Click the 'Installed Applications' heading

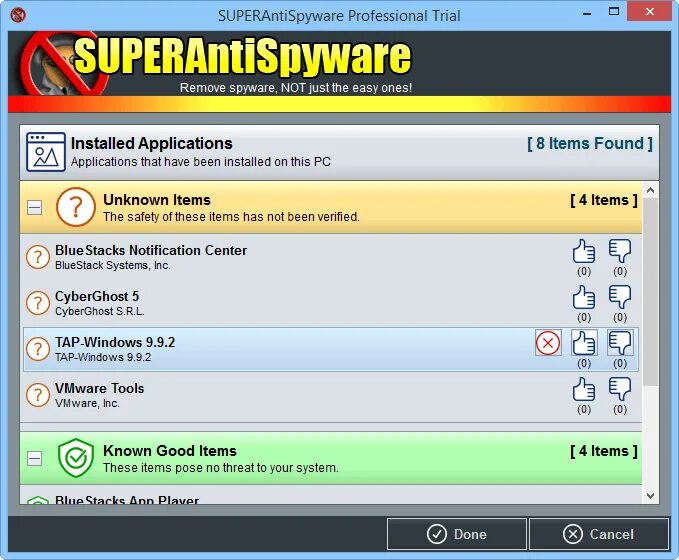pos(152,143)
